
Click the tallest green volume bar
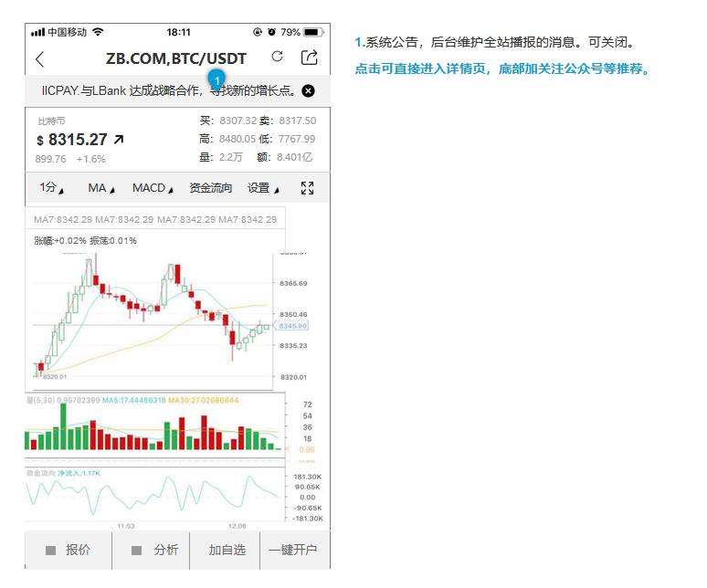[x=63, y=426]
